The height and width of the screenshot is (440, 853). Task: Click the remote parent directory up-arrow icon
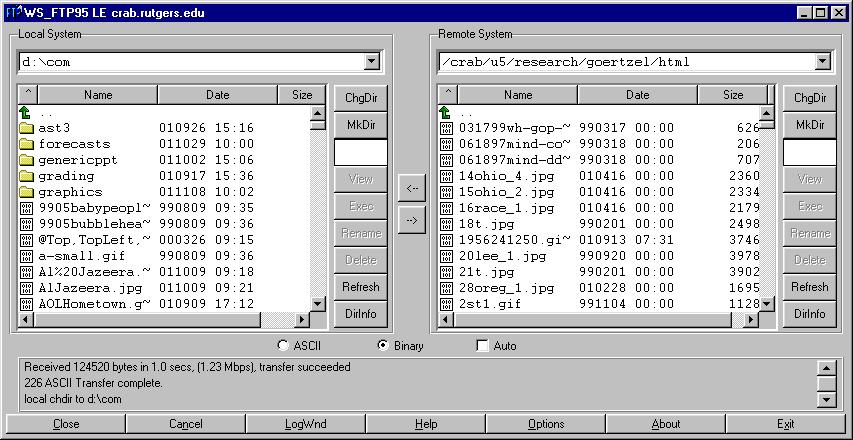[446, 112]
